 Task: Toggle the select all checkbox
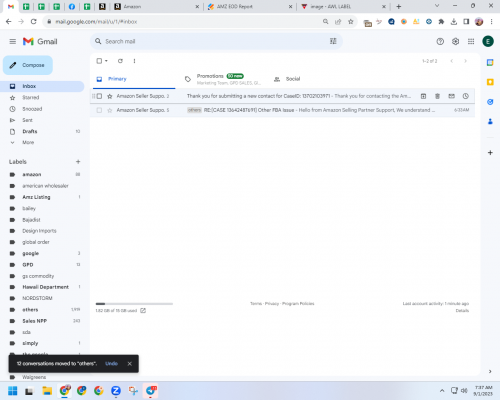[99, 61]
